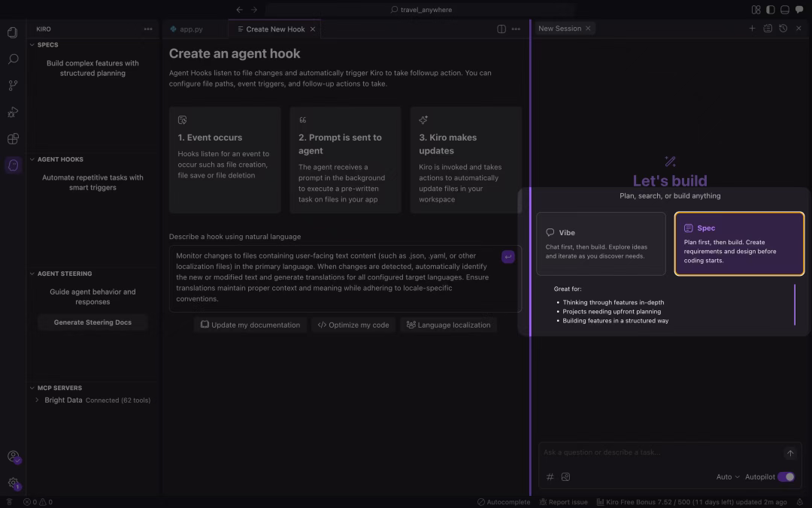Toggle primary side bar icon
This screenshot has width=812, height=508.
[771, 9]
